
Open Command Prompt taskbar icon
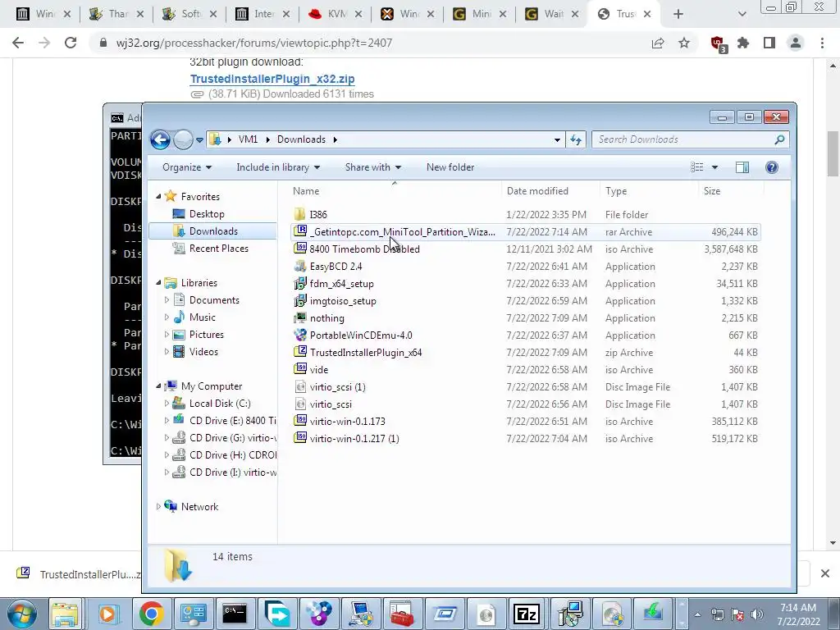pos(235,614)
